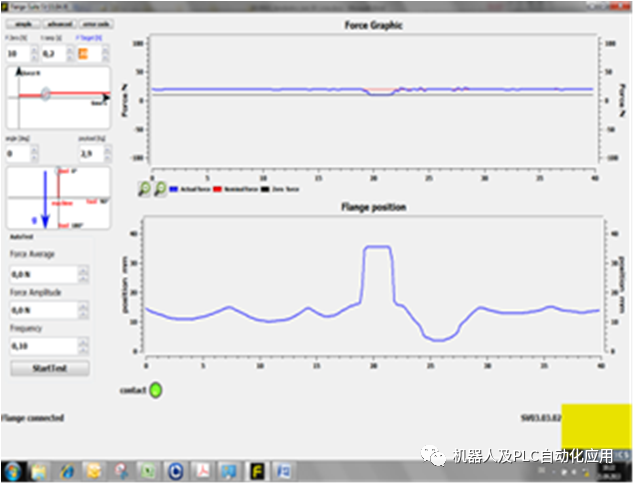
Task: Increase Frequency with its up arrow
Action: pos(83,342)
